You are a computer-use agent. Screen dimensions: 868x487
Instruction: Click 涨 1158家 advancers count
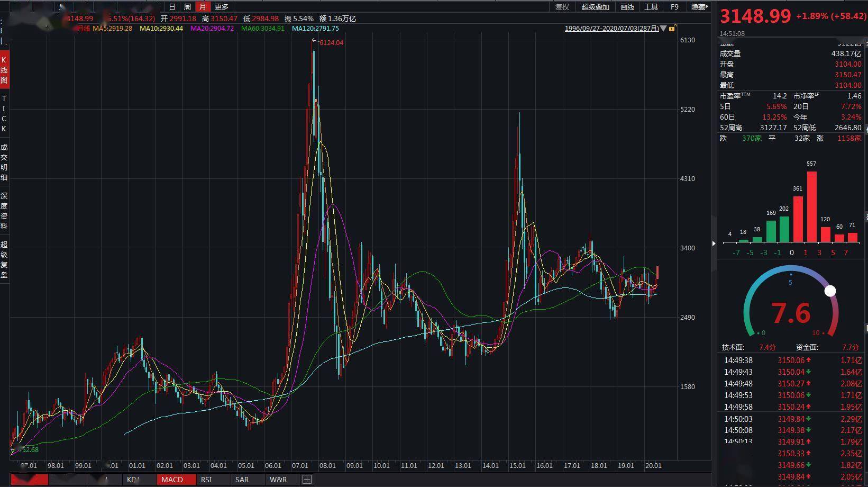(849, 138)
